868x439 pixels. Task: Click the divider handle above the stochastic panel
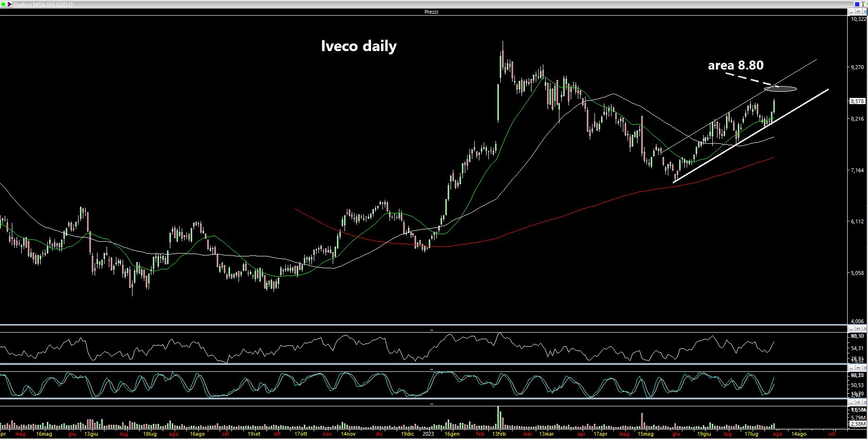[x=431, y=369]
